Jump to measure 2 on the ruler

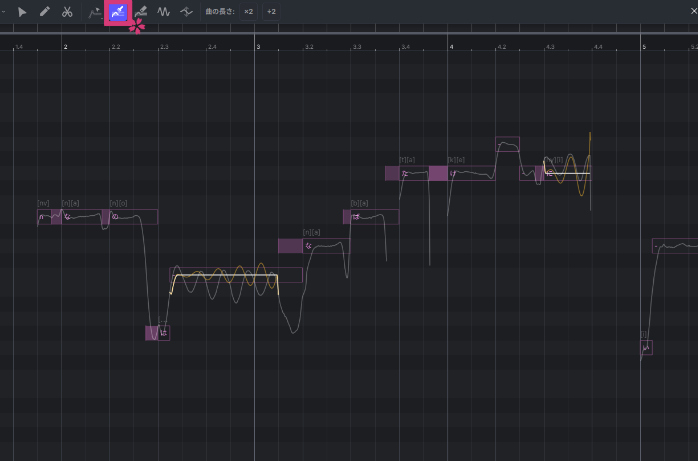pyautogui.click(x=65, y=46)
